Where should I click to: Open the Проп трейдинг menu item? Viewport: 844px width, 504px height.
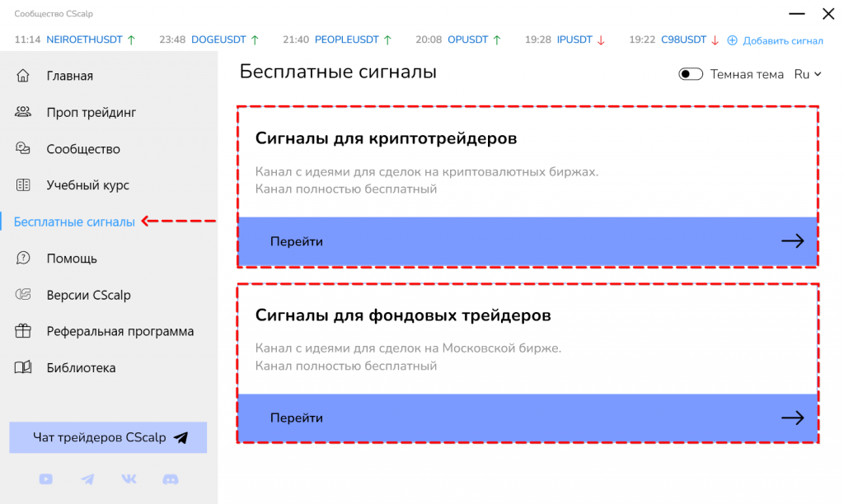91,112
